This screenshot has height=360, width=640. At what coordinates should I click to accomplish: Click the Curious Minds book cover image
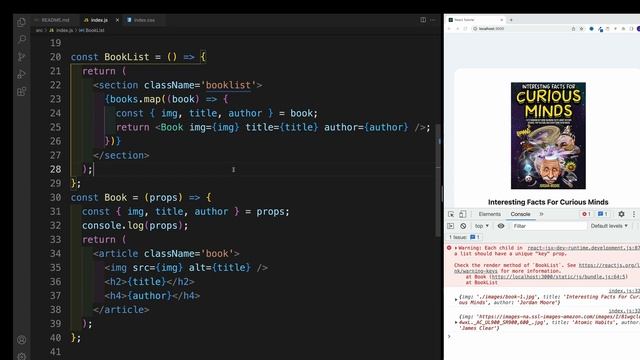coord(548,136)
